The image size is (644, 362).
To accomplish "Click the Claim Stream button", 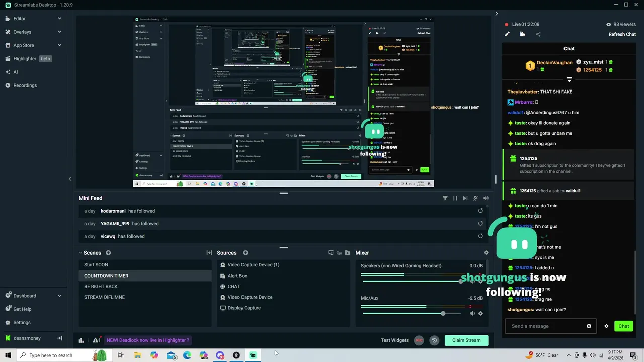I will (466, 340).
